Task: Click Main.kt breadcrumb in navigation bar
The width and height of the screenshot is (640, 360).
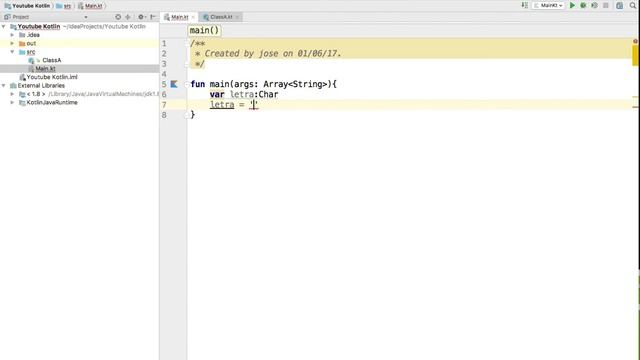Action: pyautogui.click(x=90, y=6)
